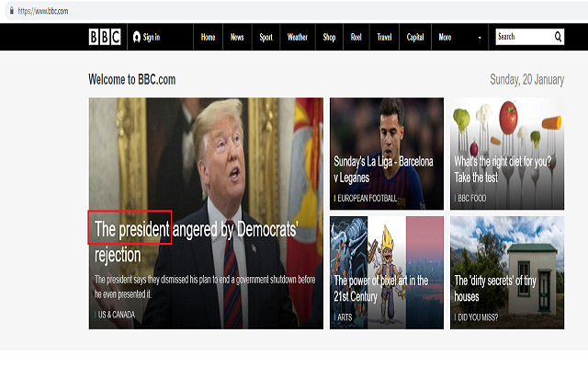The image size is (588, 368).
Task: Click the Sign in account icon
Action: coord(137,37)
